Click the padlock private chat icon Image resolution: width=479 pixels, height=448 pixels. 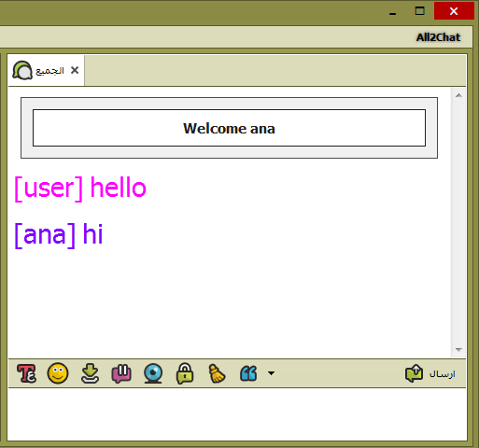pos(185,373)
